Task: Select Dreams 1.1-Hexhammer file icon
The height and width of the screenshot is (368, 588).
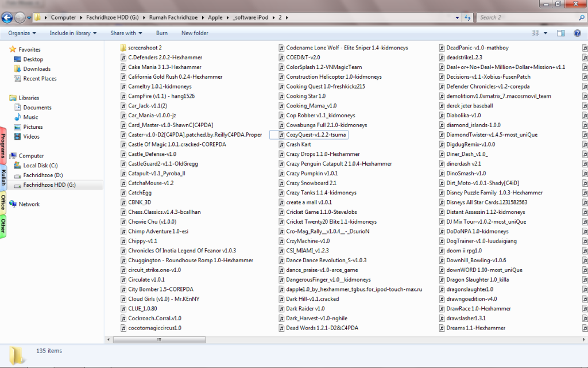Action: (442, 328)
